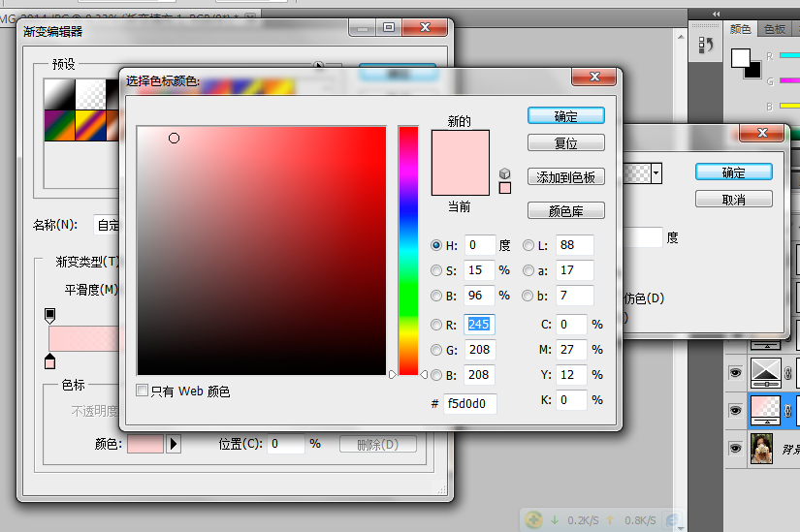This screenshot has height=532, width=800.
Task: Click the hex color field f5d0d0
Action: pos(470,403)
